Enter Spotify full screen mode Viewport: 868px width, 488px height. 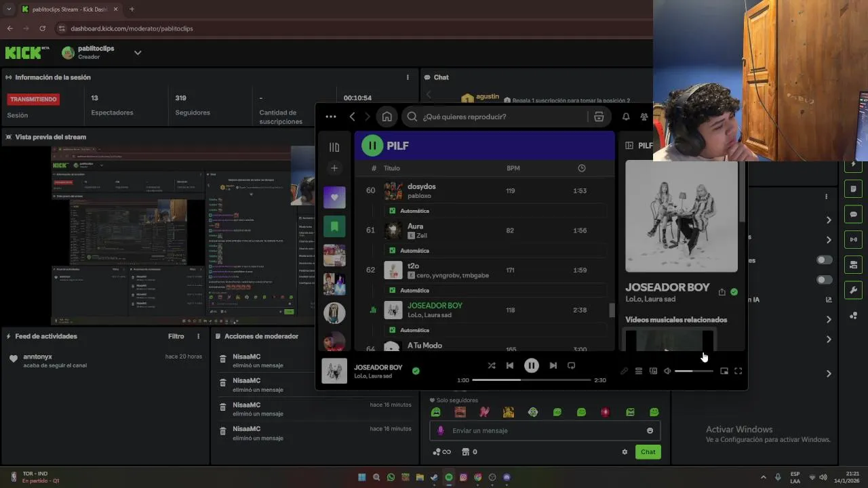[738, 371]
